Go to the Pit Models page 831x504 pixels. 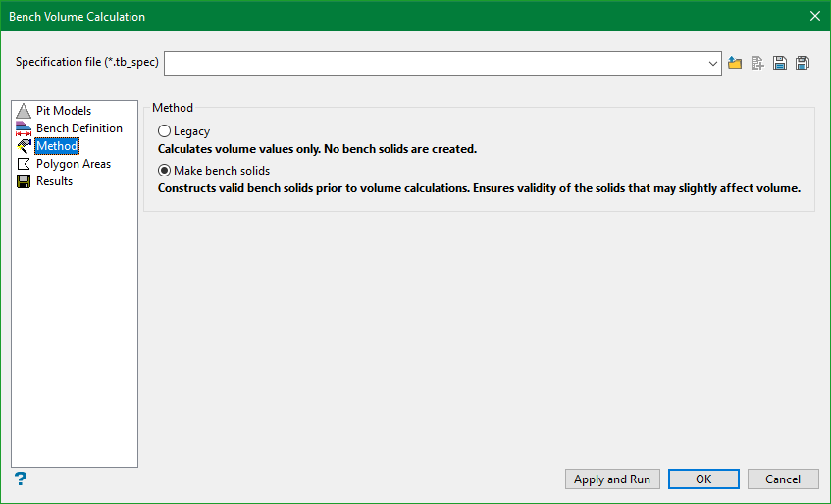[64, 111]
